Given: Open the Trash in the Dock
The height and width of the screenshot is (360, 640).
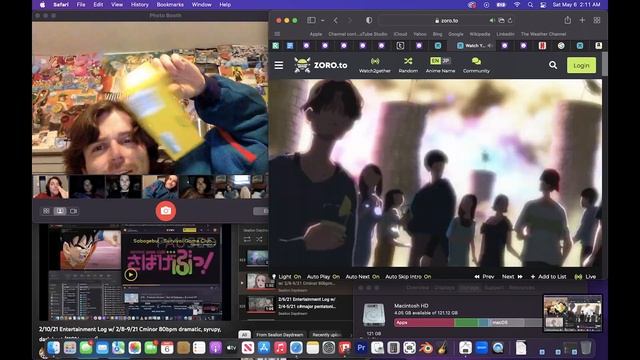Looking at the screenshot, I should coord(586,348).
